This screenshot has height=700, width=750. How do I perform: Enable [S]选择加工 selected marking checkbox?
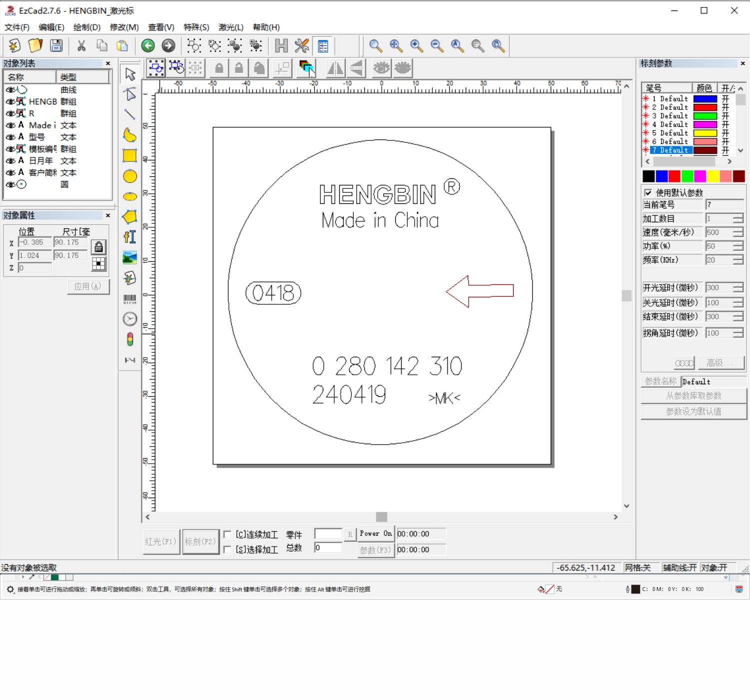pos(227,550)
